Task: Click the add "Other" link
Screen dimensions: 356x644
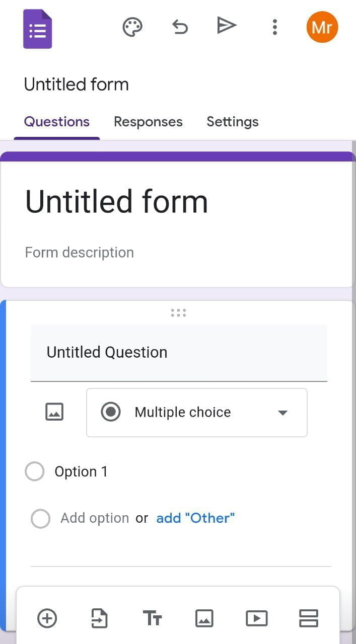Action: (195, 518)
